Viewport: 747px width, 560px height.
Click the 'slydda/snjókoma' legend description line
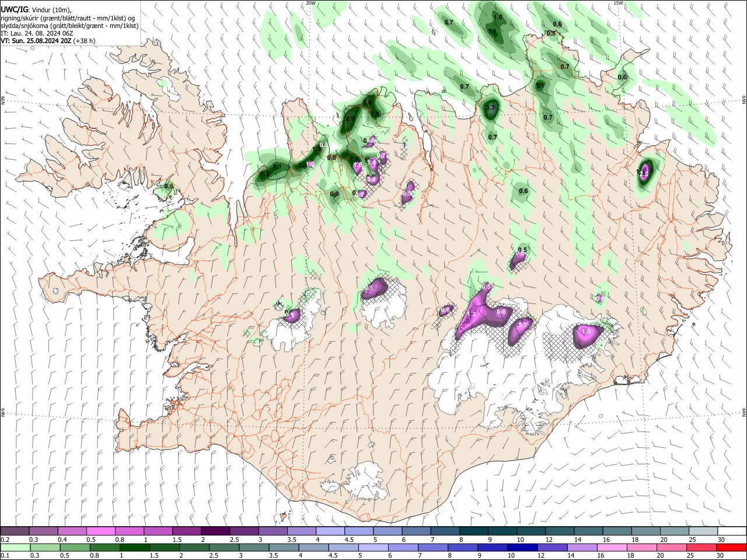[x=69, y=26]
